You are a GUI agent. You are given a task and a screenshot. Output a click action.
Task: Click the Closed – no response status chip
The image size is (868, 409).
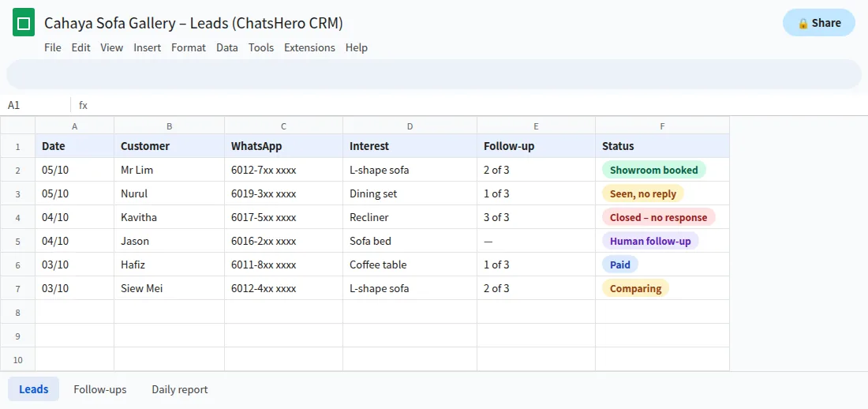[x=659, y=217]
